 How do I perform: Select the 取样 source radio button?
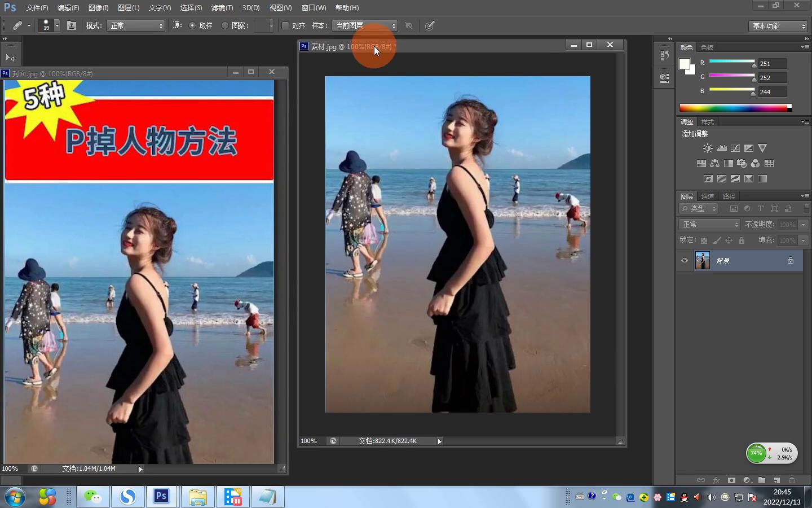(192, 25)
